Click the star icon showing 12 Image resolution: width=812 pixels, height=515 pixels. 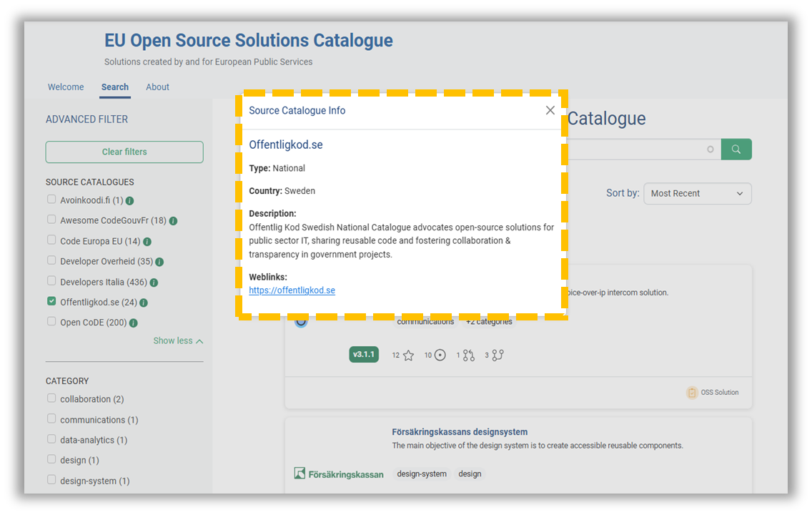tap(409, 355)
